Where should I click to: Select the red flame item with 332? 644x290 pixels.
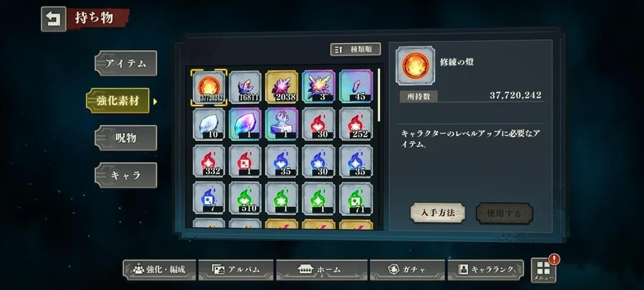click(x=209, y=161)
